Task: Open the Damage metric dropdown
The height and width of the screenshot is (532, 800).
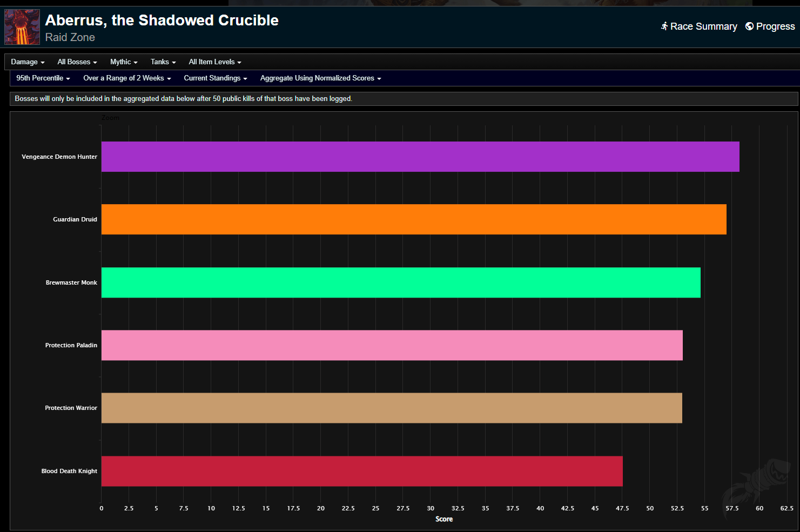Action: (x=28, y=62)
